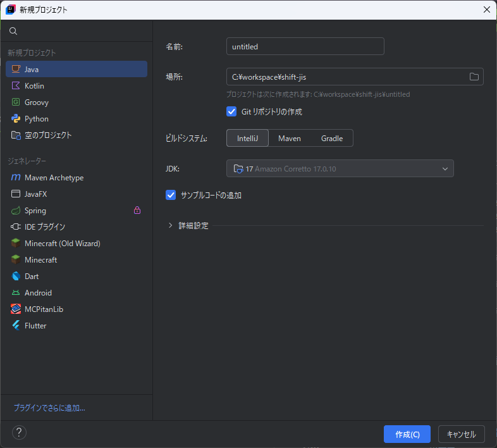Open help with the question mark icon
Viewport: 497px width, 448px height.
(x=19, y=432)
